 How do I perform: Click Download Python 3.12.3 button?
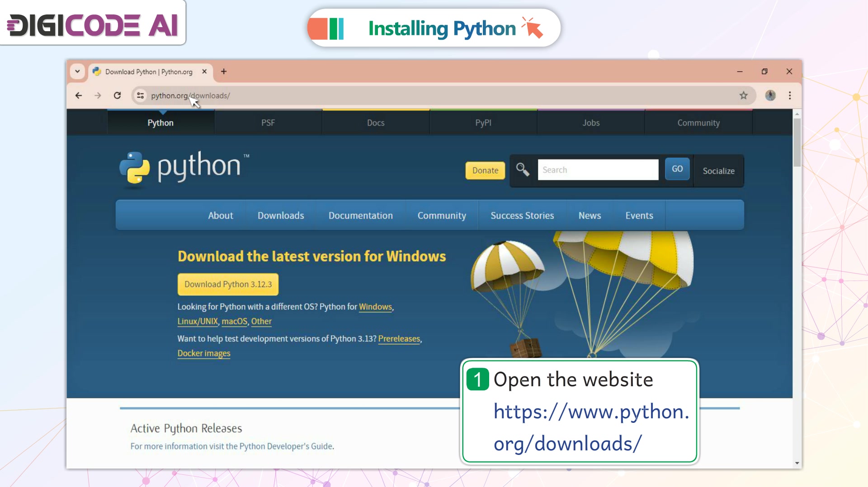[x=228, y=284]
